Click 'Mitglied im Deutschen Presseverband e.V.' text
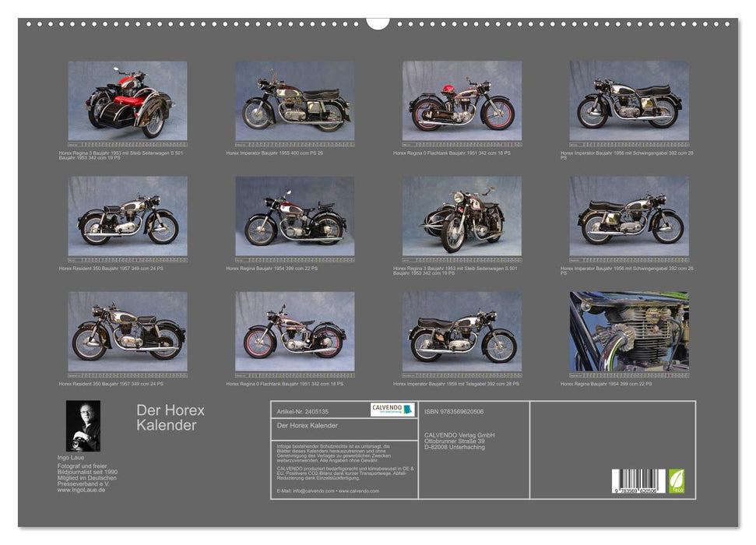The image size is (756, 545). point(86,481)
